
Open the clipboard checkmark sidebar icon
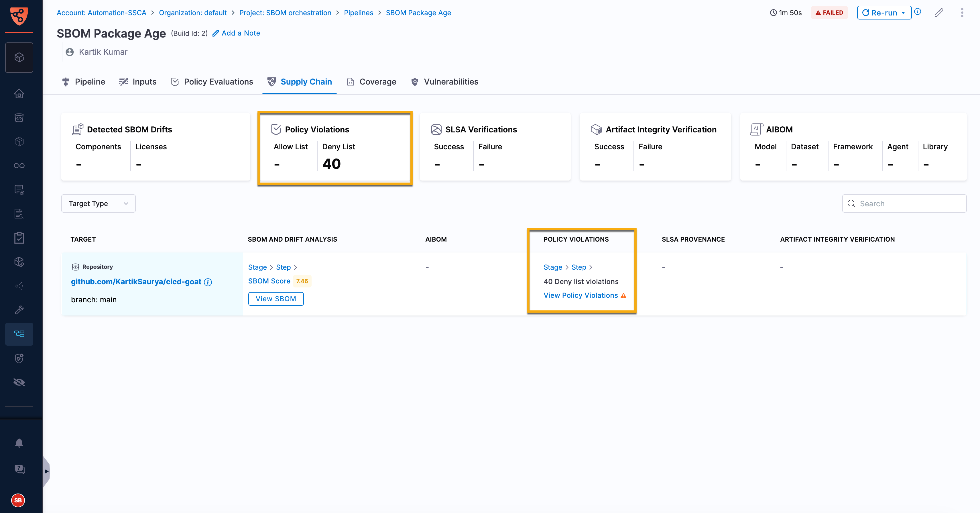pos(19,238)
